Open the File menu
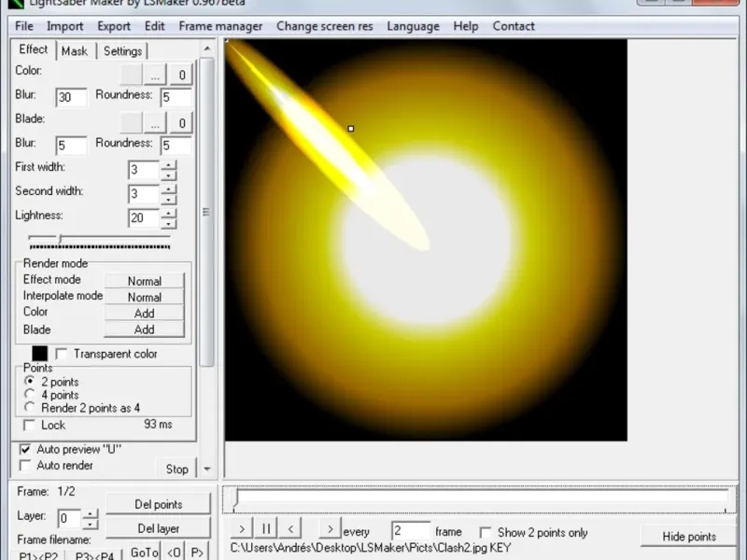 [24, 26]
